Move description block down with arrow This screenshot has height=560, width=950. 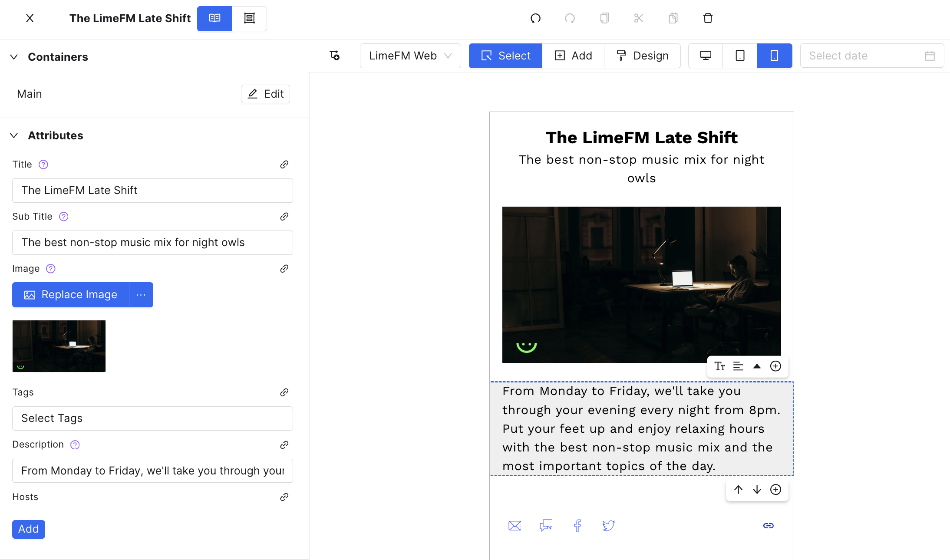click(x=757, y=490)
